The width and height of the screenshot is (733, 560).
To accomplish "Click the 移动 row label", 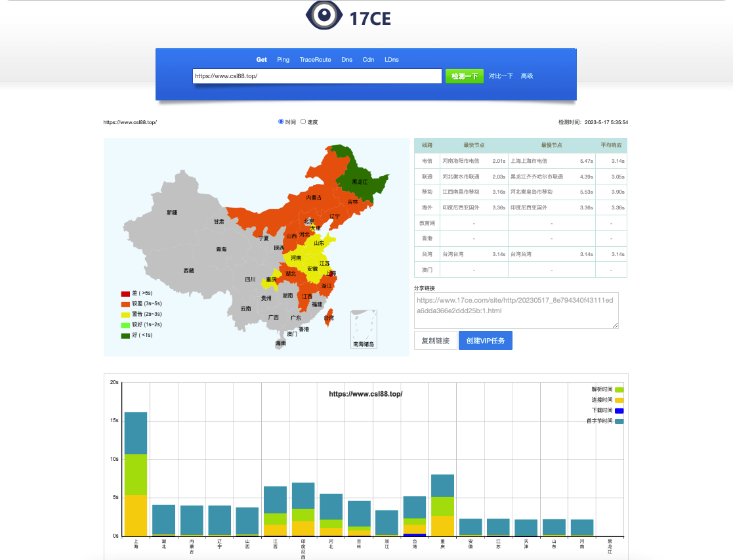I will coord(427,192).
